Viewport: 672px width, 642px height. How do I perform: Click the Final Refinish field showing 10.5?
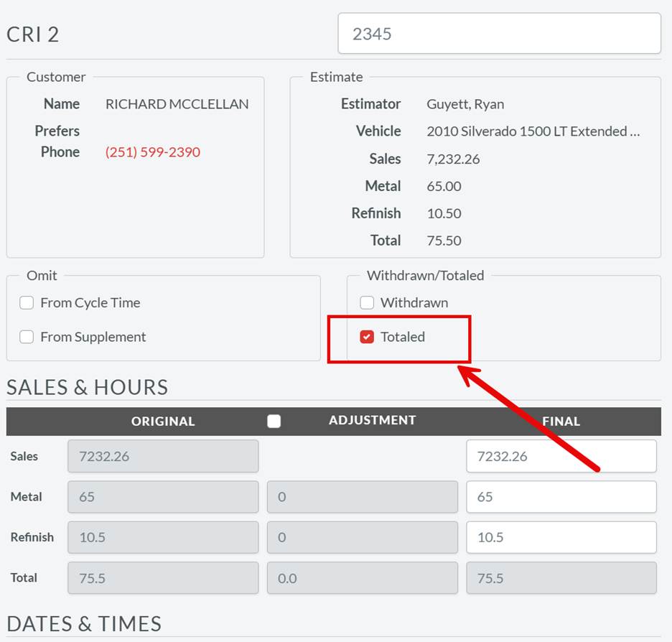[561, 537]
